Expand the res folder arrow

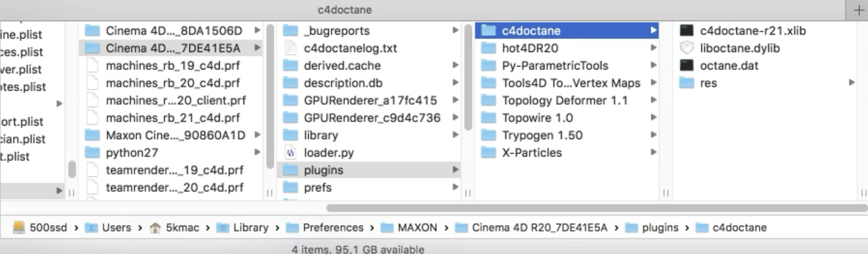[x=852, y=83]
